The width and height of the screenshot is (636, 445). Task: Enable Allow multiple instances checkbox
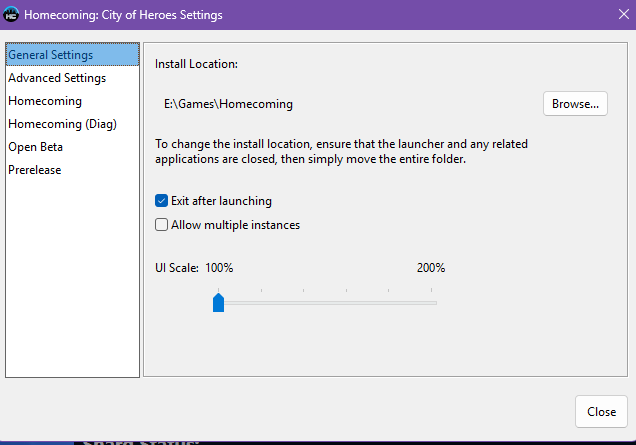pos(162,225)
